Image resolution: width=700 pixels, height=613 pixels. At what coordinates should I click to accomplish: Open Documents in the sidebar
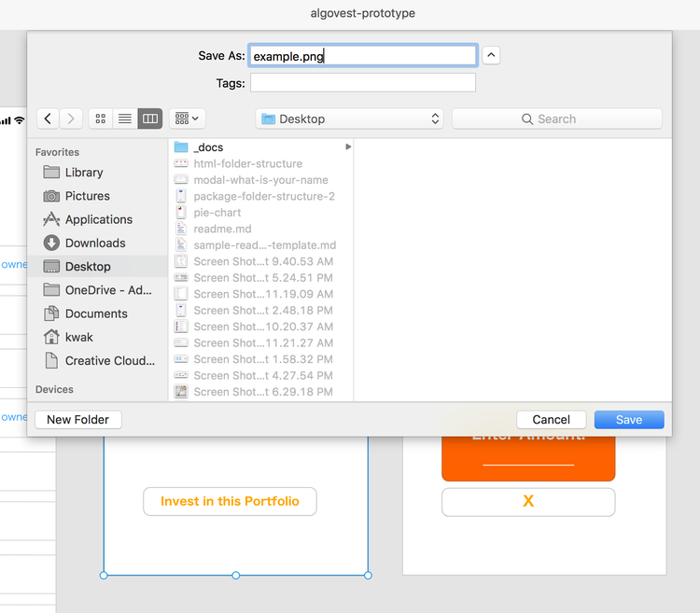(97, 313)
